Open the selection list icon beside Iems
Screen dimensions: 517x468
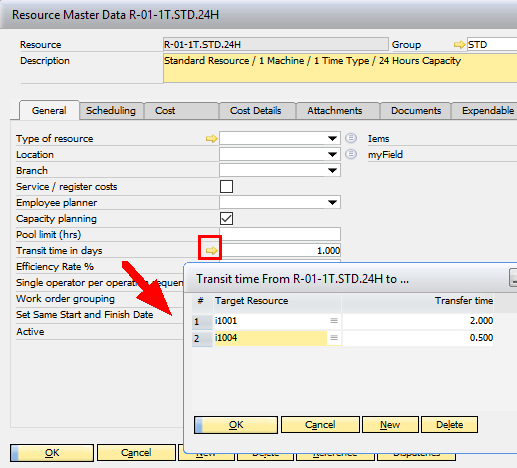coord(351,138)
